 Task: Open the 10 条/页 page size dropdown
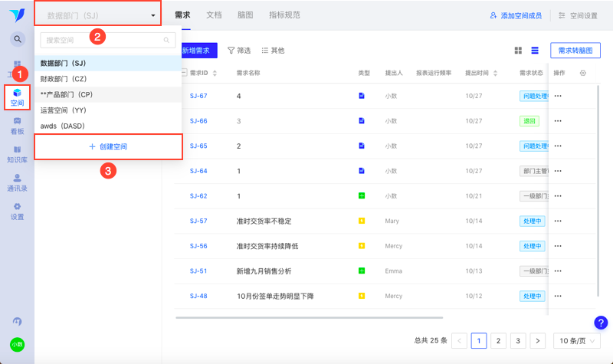(x=577, y=341)
